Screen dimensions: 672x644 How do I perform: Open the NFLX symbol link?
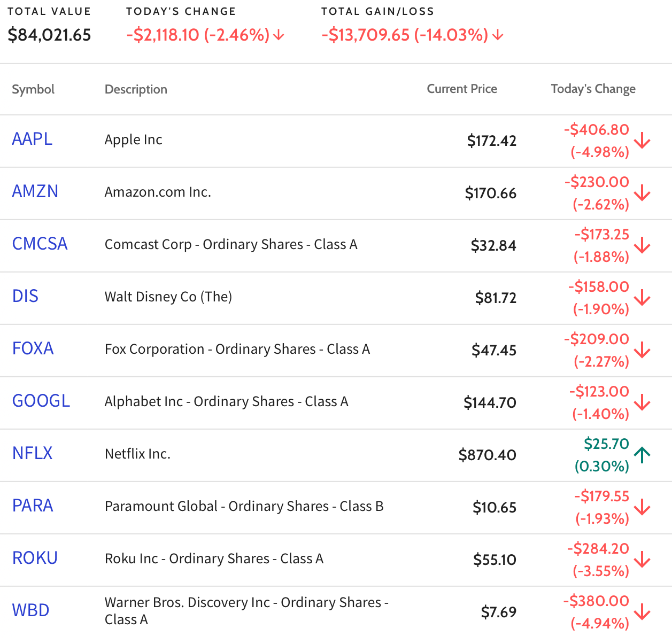click(33, 453)
